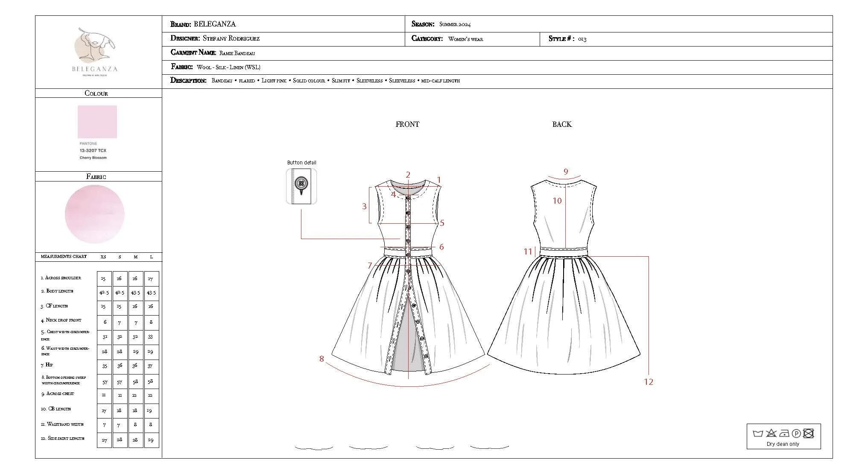The height and width of the screenshot is (474, 868).
Task: Select the do-not-bleach triangle symbol
Action: point(771,433)
